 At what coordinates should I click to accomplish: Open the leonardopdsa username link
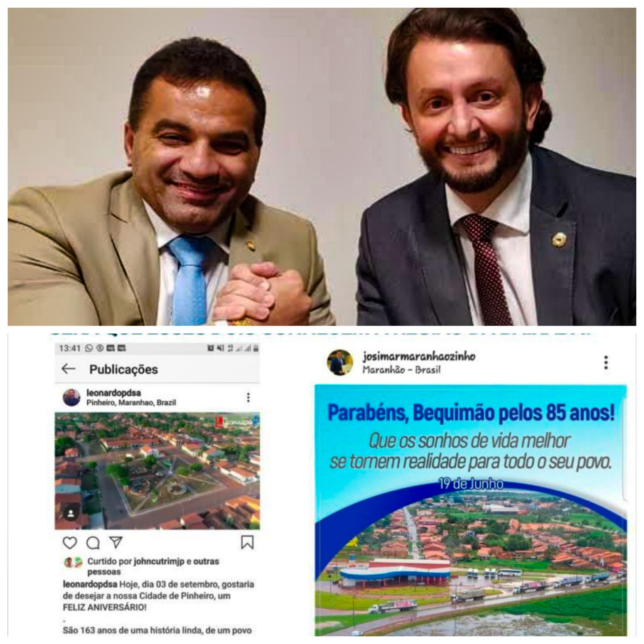tap(114, 393)
